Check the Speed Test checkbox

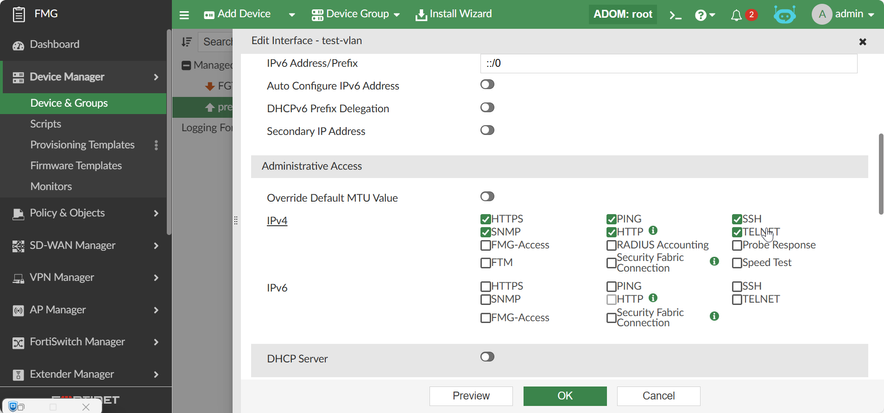[737, 263]
